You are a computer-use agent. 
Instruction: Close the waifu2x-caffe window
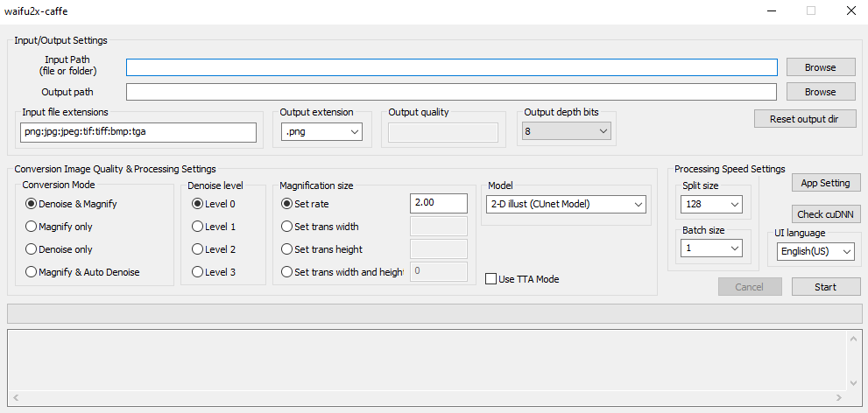click(x=851, y=11)
